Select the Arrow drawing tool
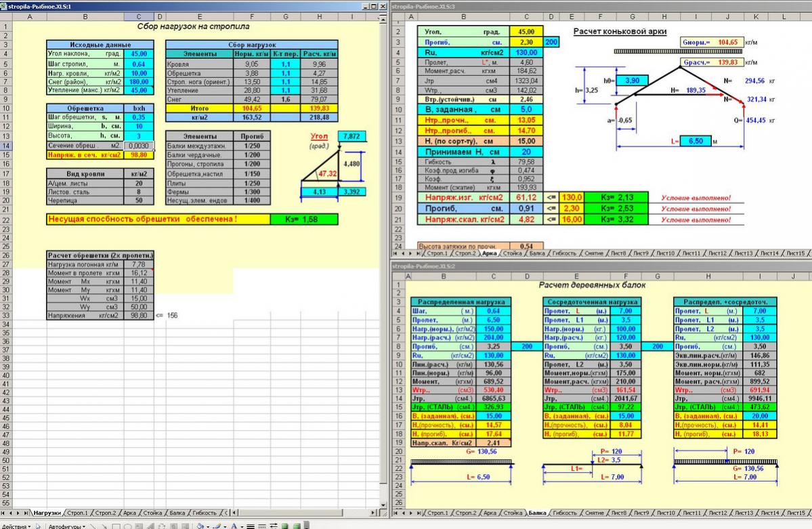812x529 pixels. pyautogui.click(x=104, y=526)
